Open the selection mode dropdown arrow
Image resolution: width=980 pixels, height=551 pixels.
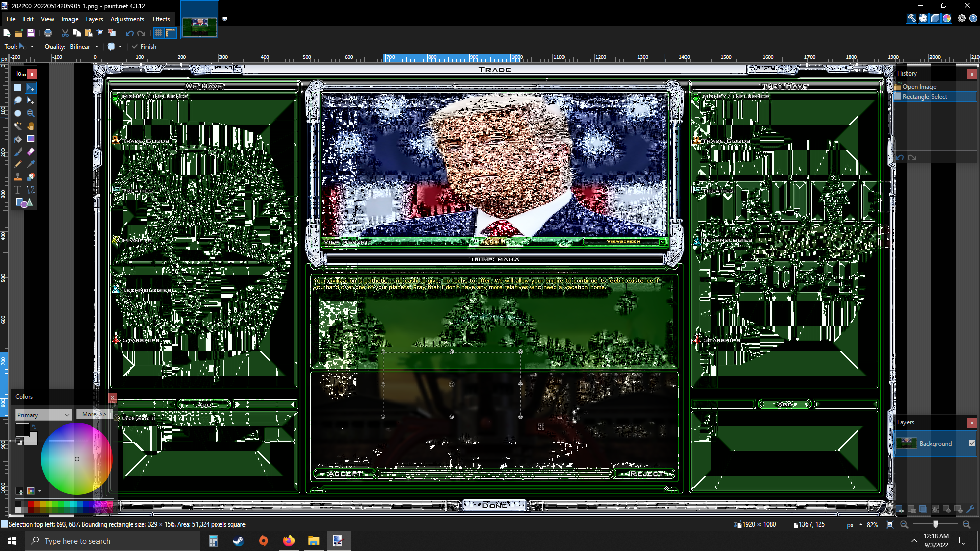[120, 46]
